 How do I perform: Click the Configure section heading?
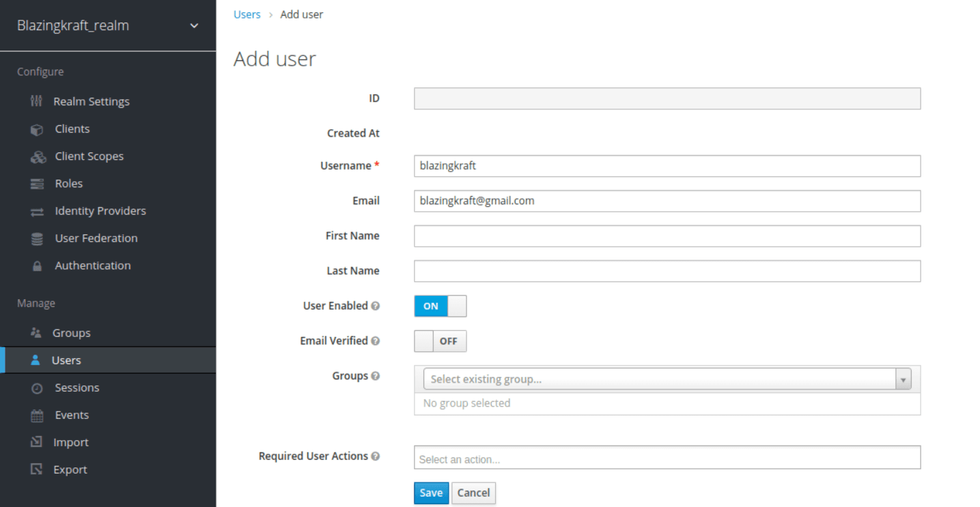pos(40,72)
